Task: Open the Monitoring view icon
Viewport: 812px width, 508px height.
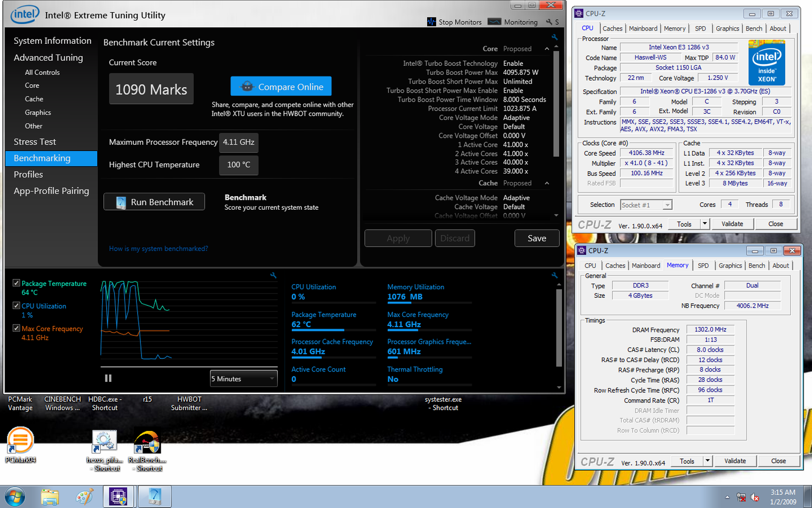Action: pyautogui.click(x=494, y=22)
